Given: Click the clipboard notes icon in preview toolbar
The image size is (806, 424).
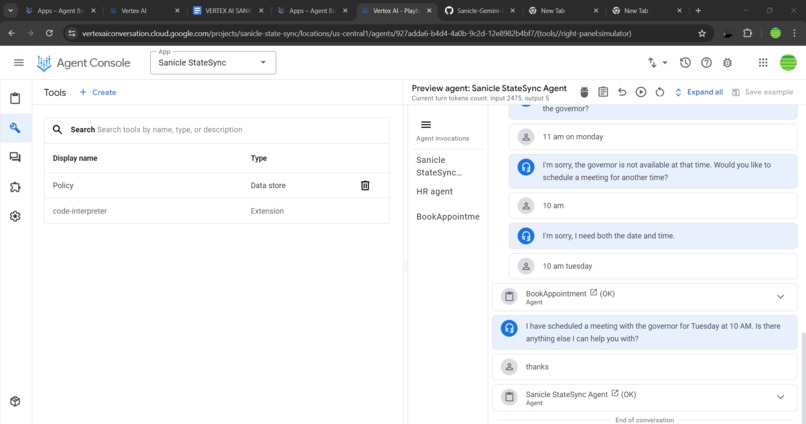Looking at the screenshot, I should pos(603,93).
